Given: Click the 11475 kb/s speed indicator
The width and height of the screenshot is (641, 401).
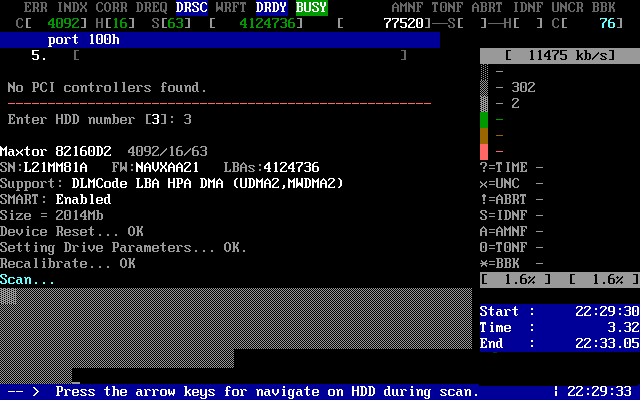Looking at the screenshot, I should (x=558, y=56).
